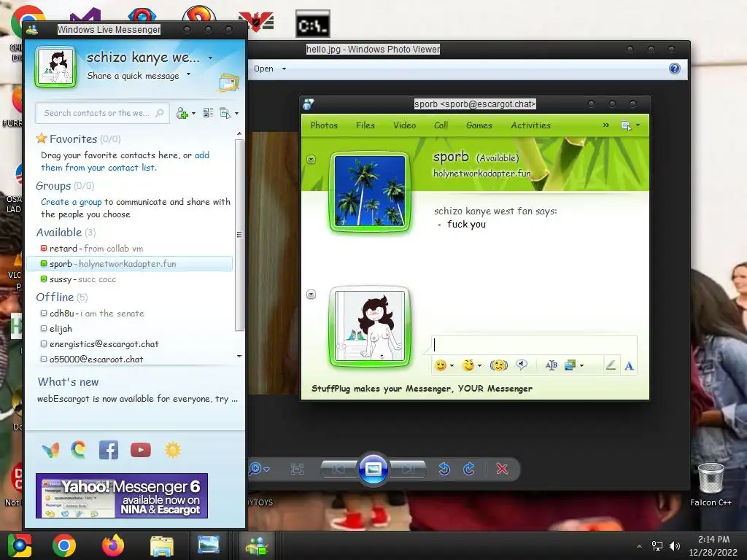This screenshot has height=560, width=747.
Task: Hide your own display picture in chat
Action: pos(311,295)
